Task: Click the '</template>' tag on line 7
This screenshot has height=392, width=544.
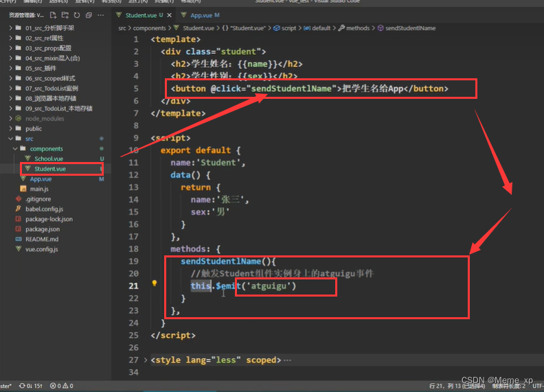Action: [x=178, y=113]
